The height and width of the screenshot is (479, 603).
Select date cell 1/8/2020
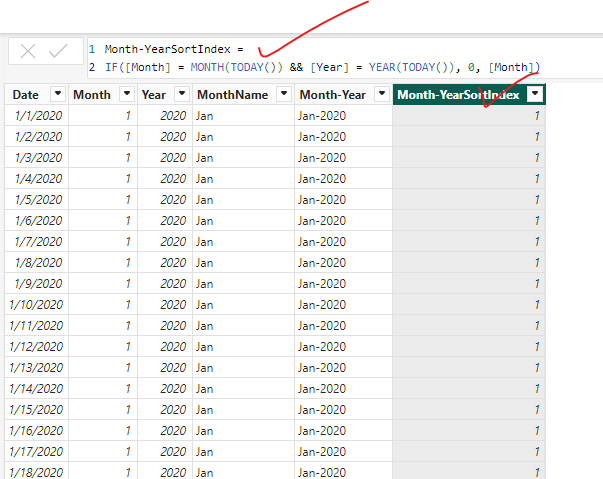coord(38,263)
